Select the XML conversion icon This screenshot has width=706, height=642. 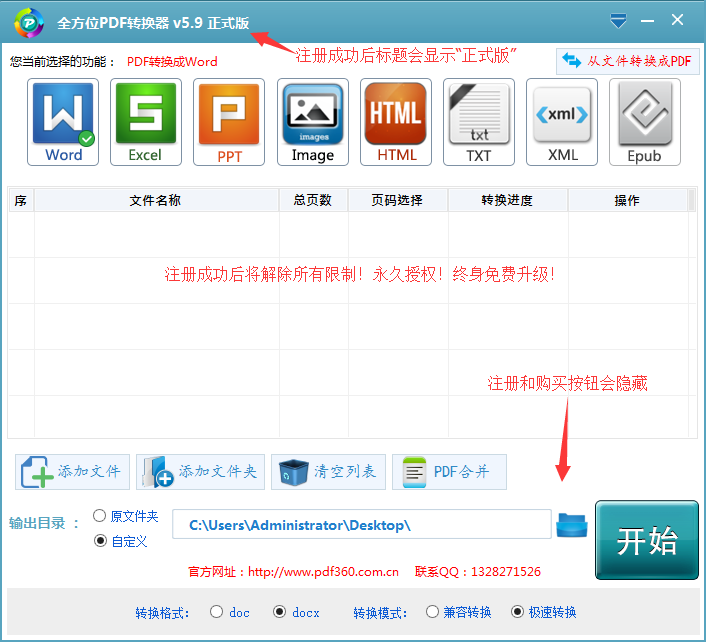click(562, 122)
